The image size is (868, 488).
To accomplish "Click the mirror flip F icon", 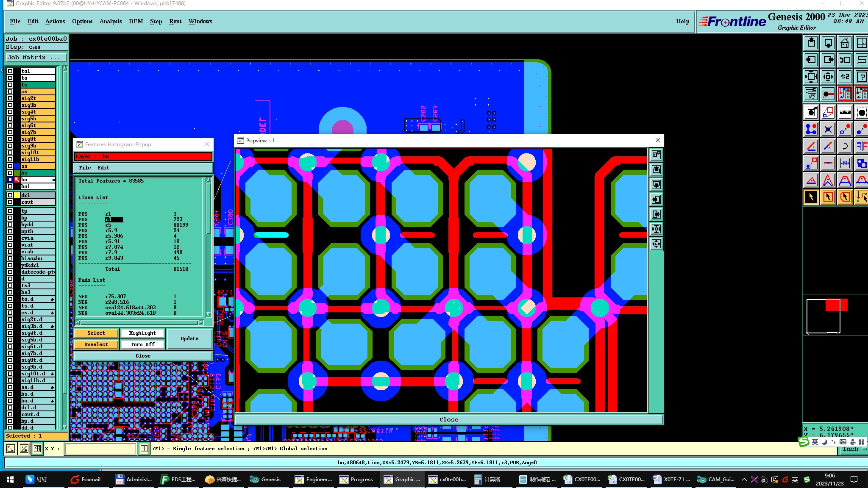I will coord(861,146).
